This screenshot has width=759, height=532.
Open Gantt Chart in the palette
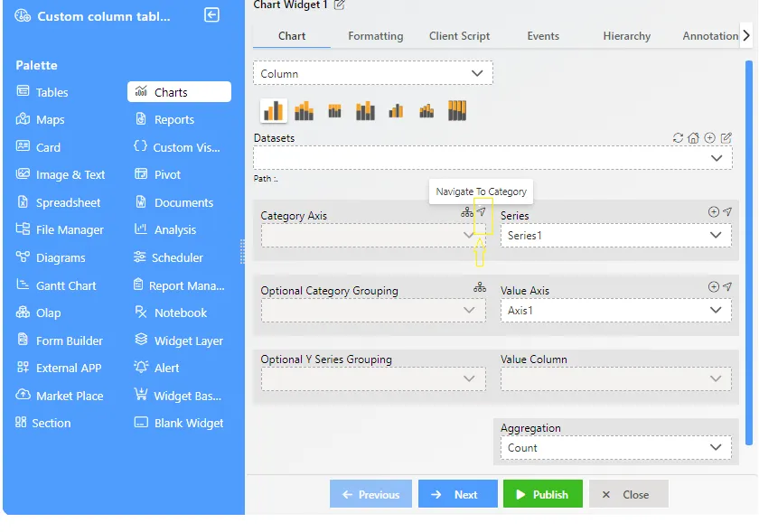57,285
